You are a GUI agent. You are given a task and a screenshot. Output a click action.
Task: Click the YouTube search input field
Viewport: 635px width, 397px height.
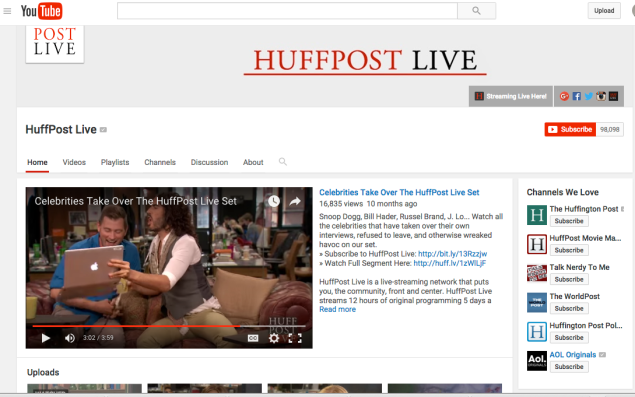coord(288,11)
